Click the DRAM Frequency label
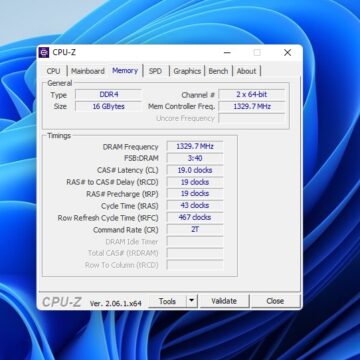The width and height of the screenshot is (360, 360). point(130,147)
